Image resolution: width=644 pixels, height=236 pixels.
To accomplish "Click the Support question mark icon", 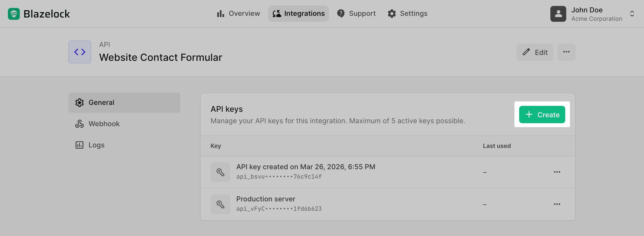I will (341, 14).
